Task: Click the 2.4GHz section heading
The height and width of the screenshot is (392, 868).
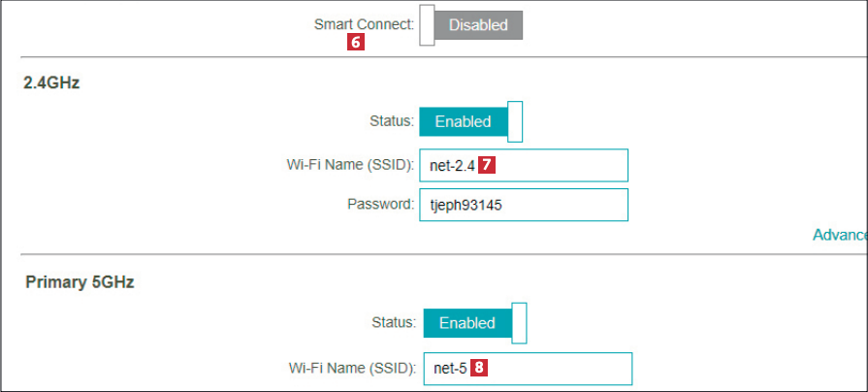Action: pyautogui.click(x=51, y=83)
